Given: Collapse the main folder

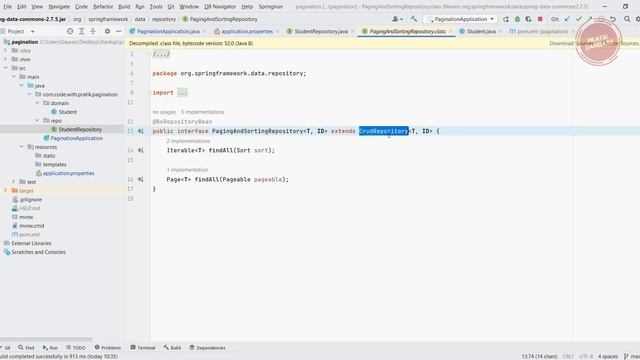Looking at the screenshot, I should [14, 77].
